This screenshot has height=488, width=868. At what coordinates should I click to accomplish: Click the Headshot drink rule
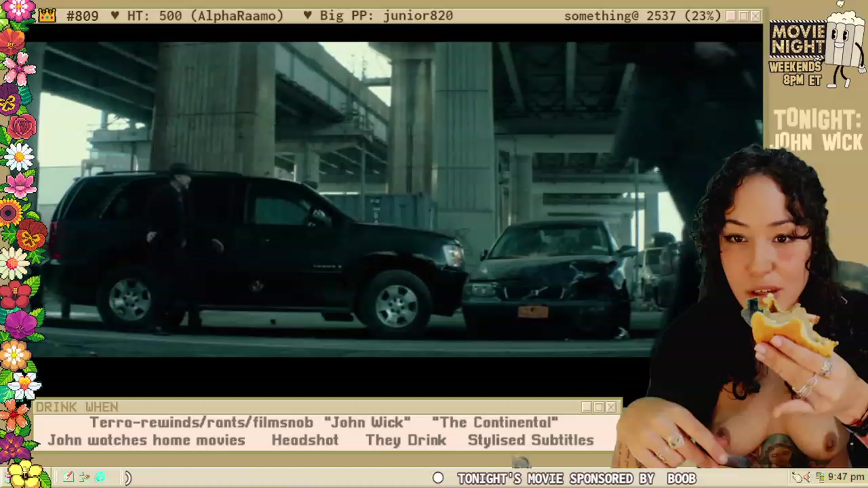(x=305, y=440)
